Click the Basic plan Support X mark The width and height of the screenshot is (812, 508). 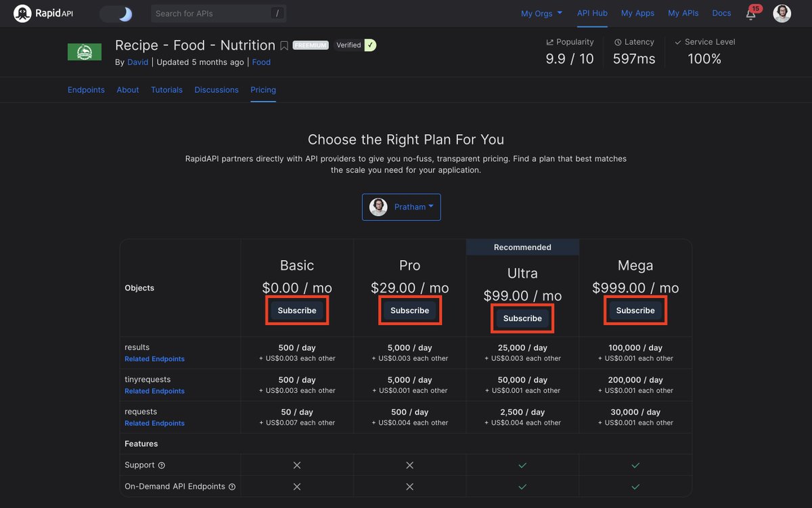297,465
